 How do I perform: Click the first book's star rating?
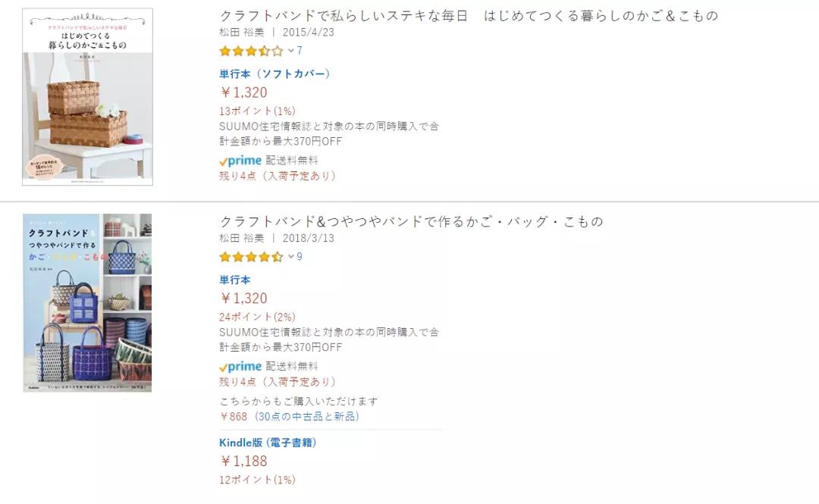[251, 52]
